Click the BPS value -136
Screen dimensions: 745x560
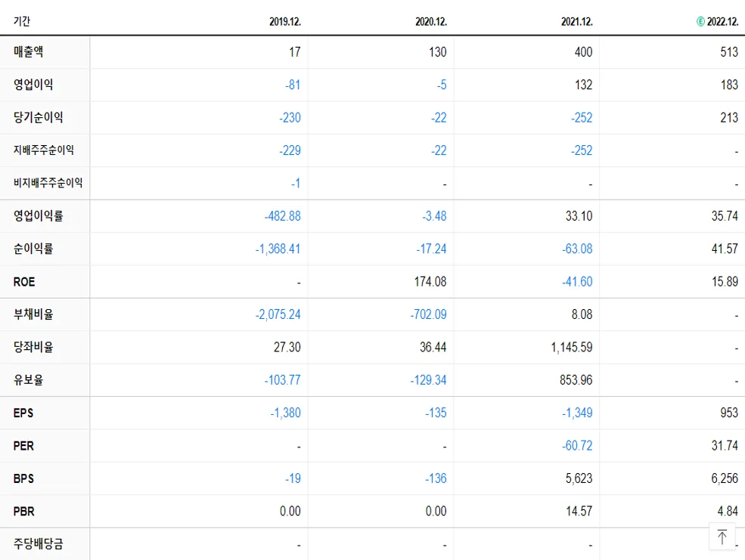436,478
